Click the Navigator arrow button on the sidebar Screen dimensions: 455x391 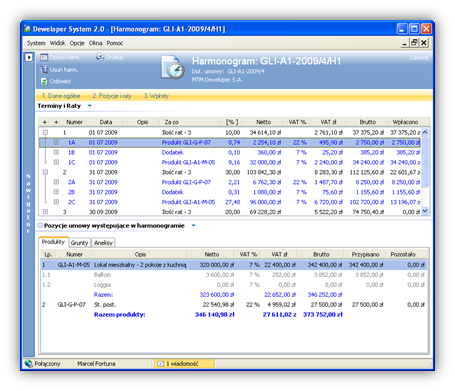pyautogui.click(x=29, y=57)
